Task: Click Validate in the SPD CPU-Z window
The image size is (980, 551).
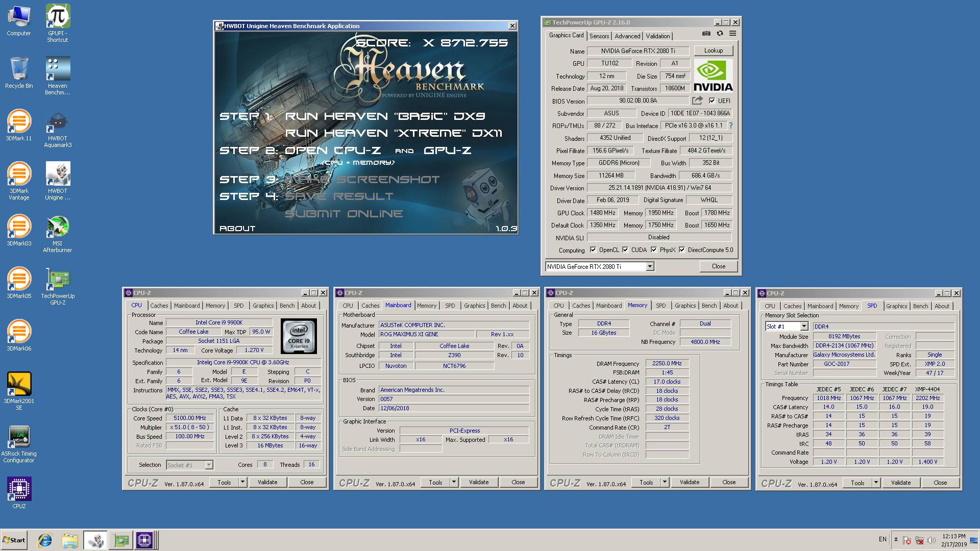Action: 901,483
